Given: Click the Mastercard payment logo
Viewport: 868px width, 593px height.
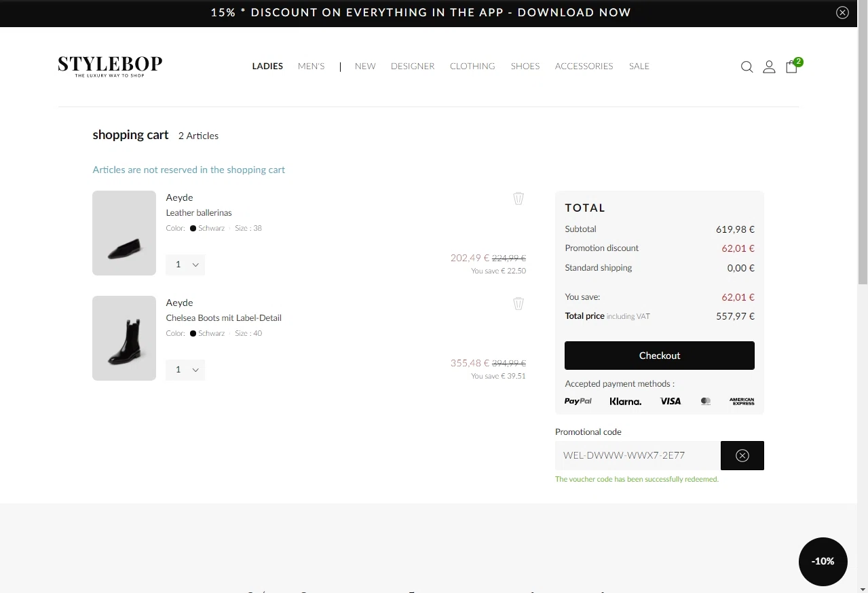Looking at the screenshot, I should [x=706, y=401].
